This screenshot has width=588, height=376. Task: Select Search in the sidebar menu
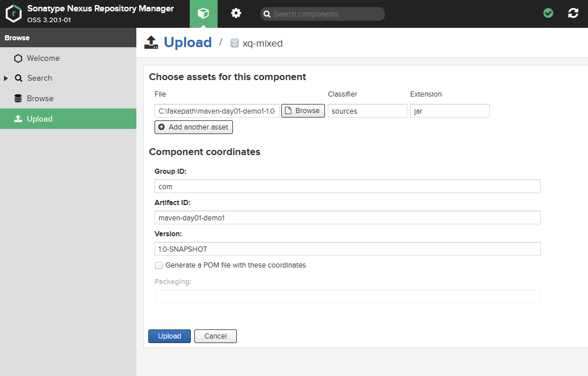[68, 78]
